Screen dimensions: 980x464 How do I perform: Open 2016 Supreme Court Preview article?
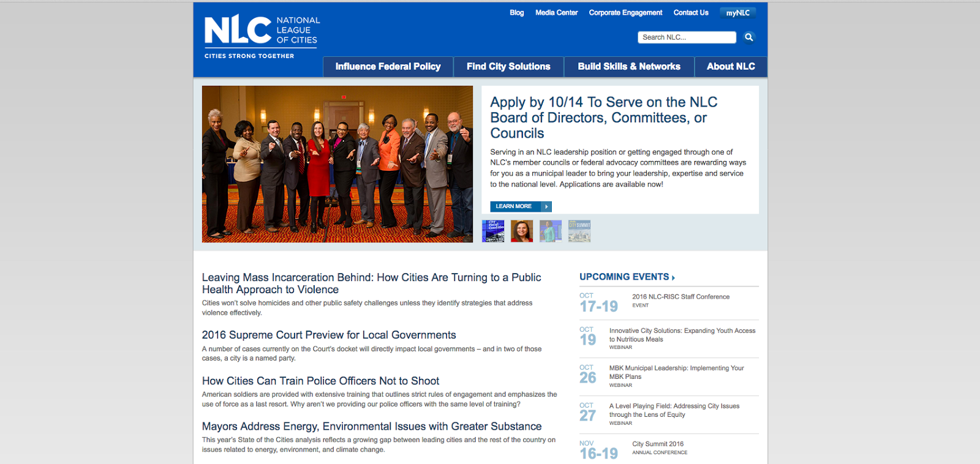click(x=329, y=335)
